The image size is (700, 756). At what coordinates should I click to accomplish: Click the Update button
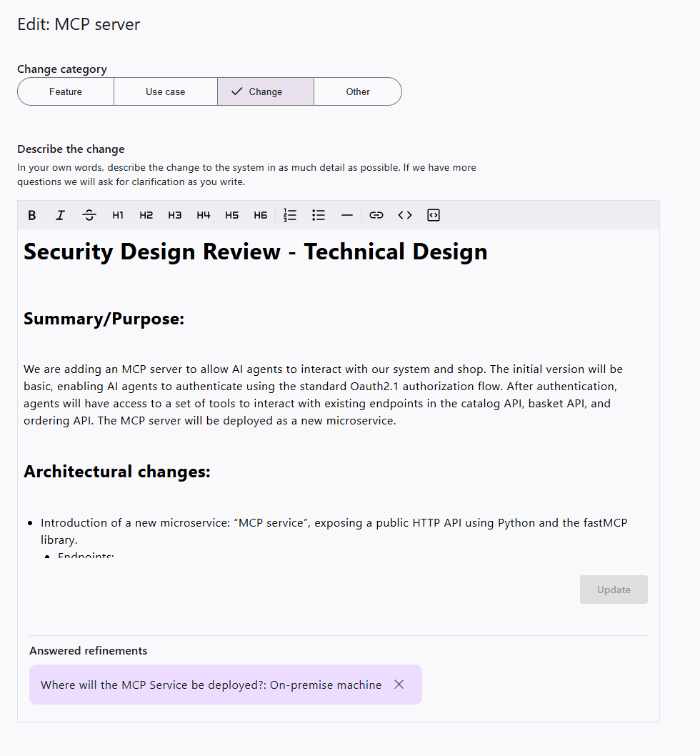coord(614,590)
